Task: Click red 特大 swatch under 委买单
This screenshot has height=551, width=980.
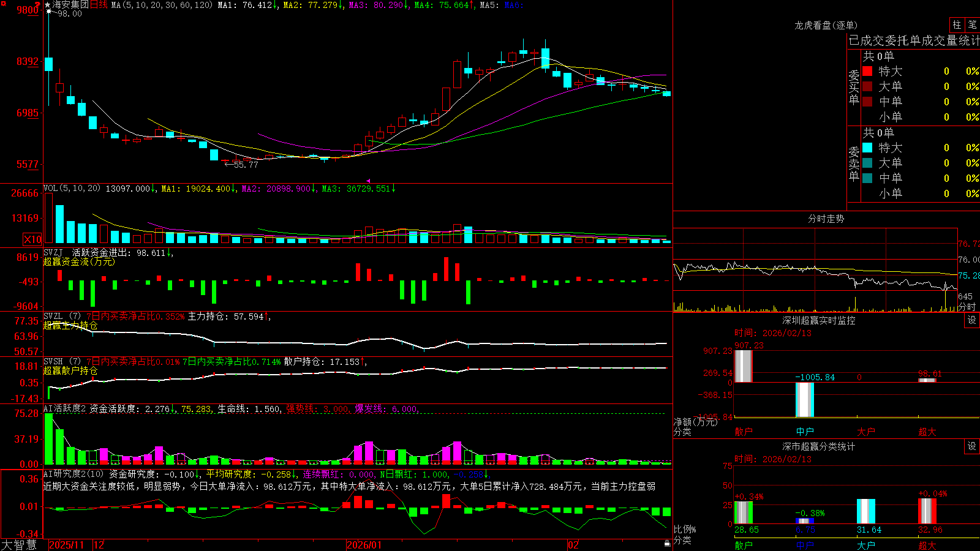Action: pyautogui.click(x=867, y=71)
